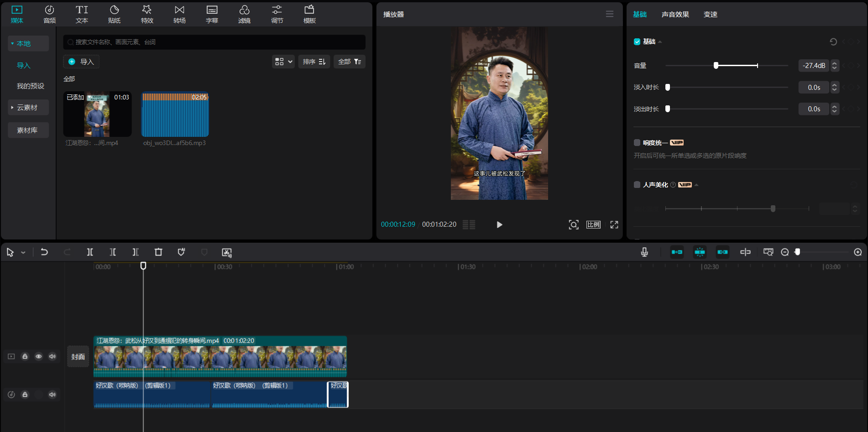Click the 音量 value stepper arrows
The width and height of the screenshot is (868, 432).
click(835, 66)
